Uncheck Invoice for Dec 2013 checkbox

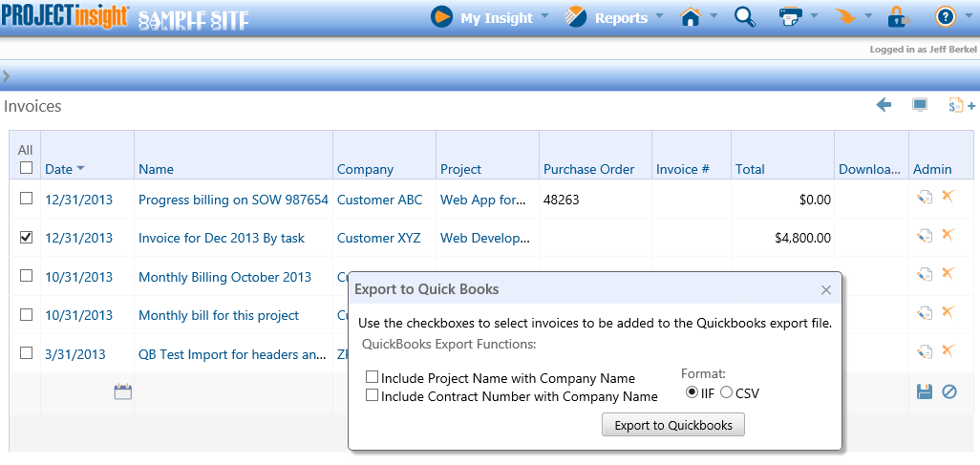tap(26, 237)
